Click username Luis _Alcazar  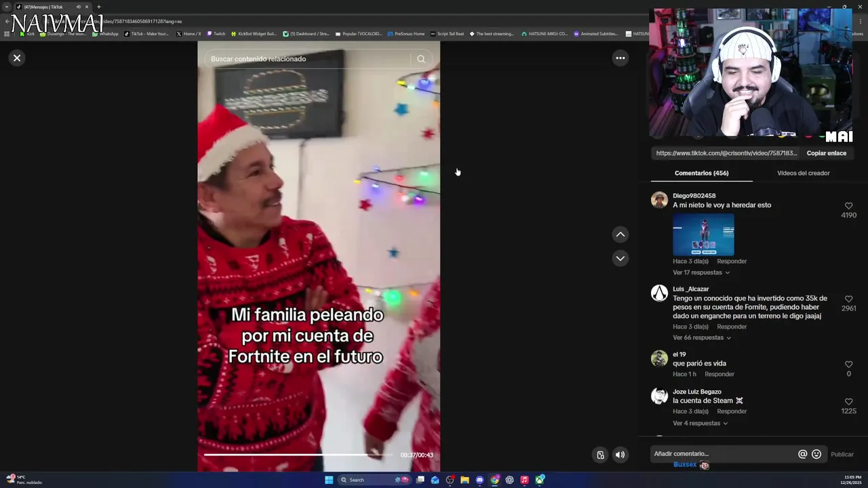690,289
